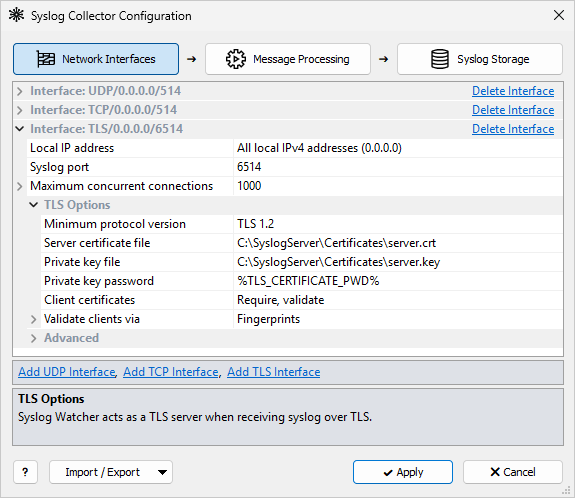Select the Local IP address label
Image resolution: width=575 pixels, height=498 pixels.
[72, 148]
